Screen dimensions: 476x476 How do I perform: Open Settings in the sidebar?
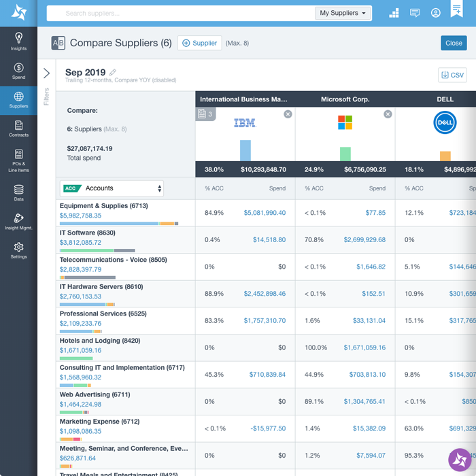tap(18, 250)
